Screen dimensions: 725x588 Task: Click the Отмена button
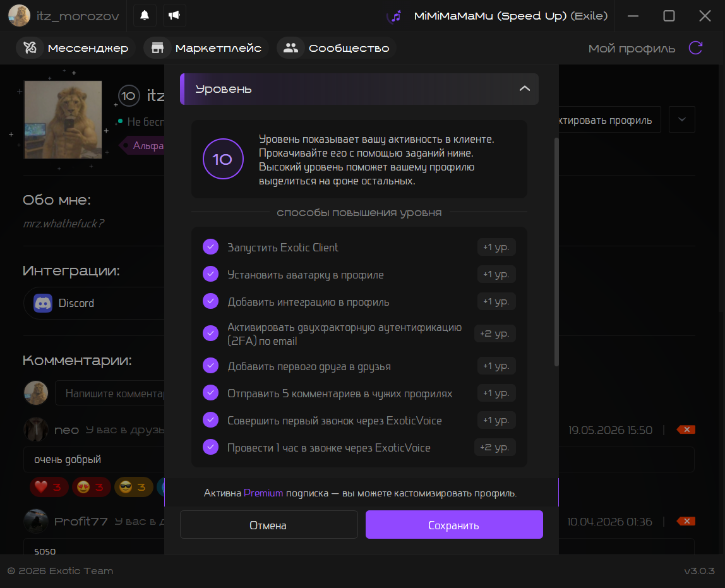point(268,525)
